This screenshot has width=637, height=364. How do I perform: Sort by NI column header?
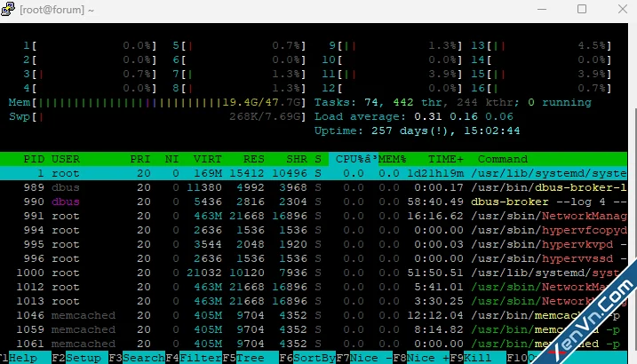(x=171, y=159)
